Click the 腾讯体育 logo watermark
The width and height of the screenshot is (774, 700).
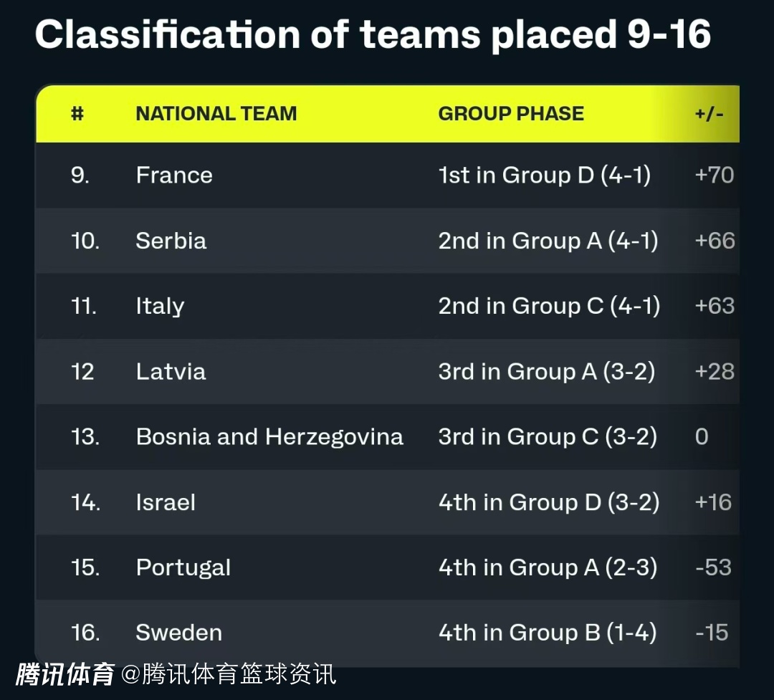coord(65,674)
